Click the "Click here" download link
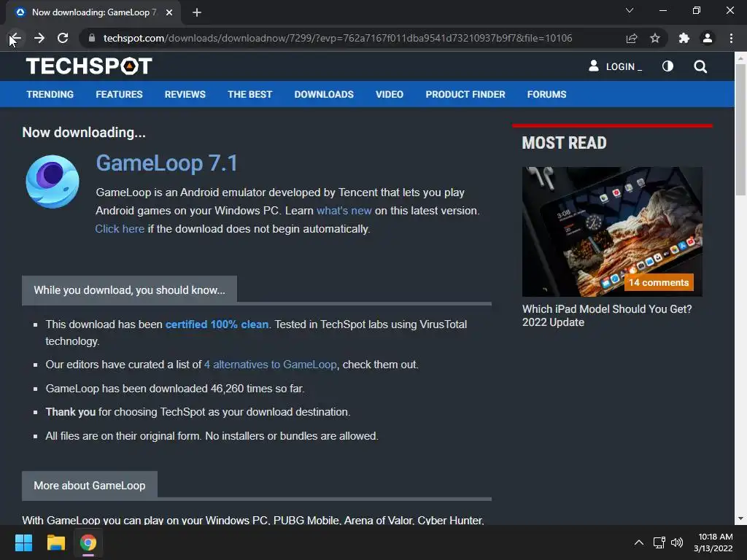The width and height of the screenshot is (747, 560). pos(120,228)
